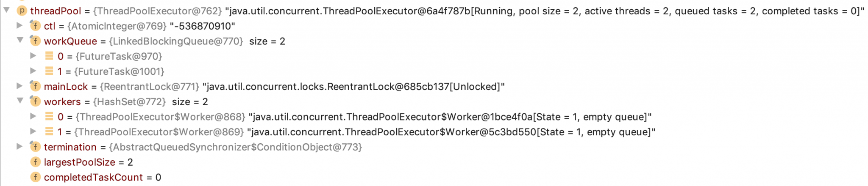Select the completedTaskCount = 0 row

[x=102, y=178]
